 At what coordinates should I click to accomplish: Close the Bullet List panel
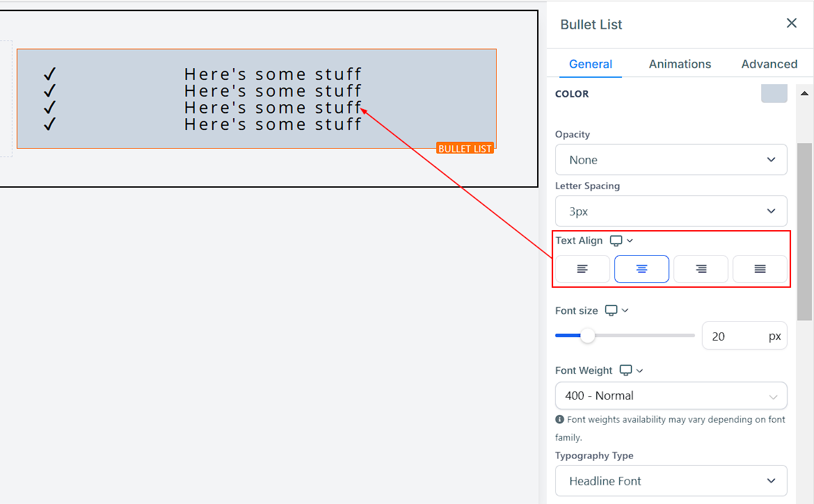(791, 24)
